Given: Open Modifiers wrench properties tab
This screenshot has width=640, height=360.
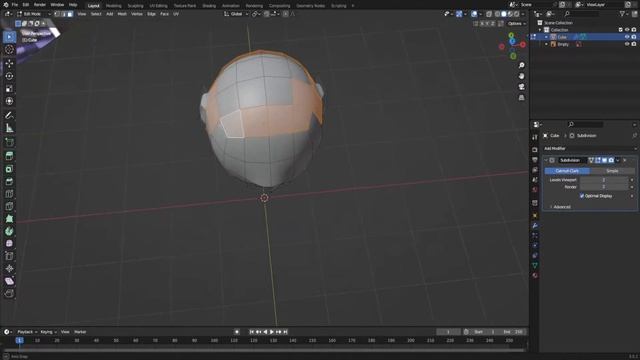Looking at the screenshot, I should tap(535, 226).
